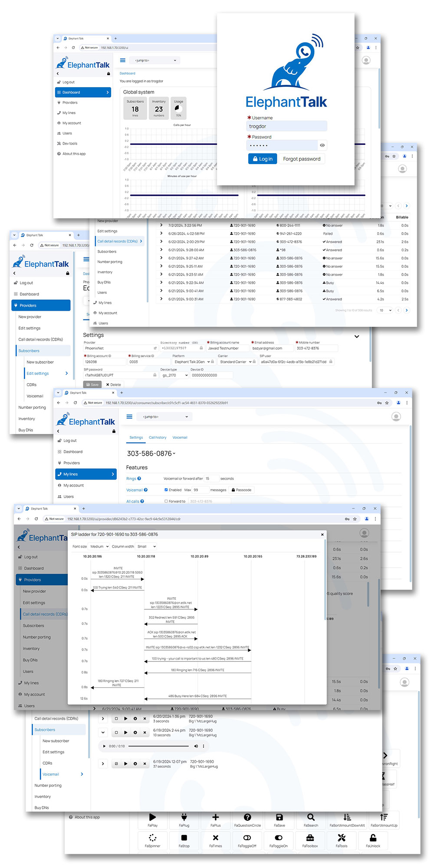Open the Device type dropdown showing gs_2170
The height and width of the screenshot is (868, 434).
(174, 375)
